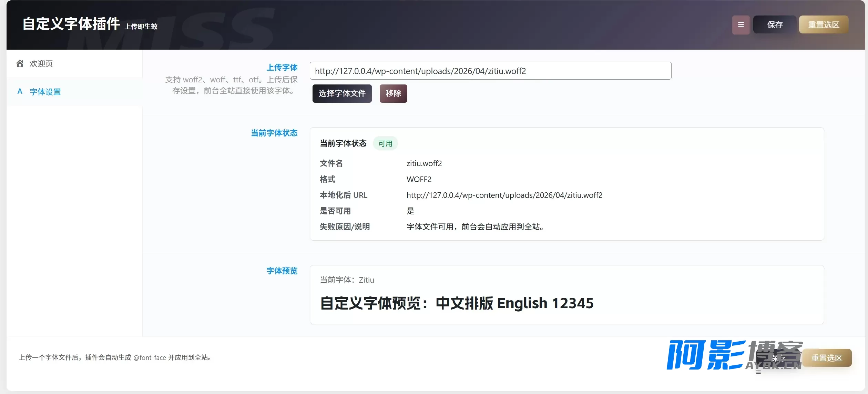
Task: Focus the font URL input field
Action: pyautogui.click(x=491, y=71)
